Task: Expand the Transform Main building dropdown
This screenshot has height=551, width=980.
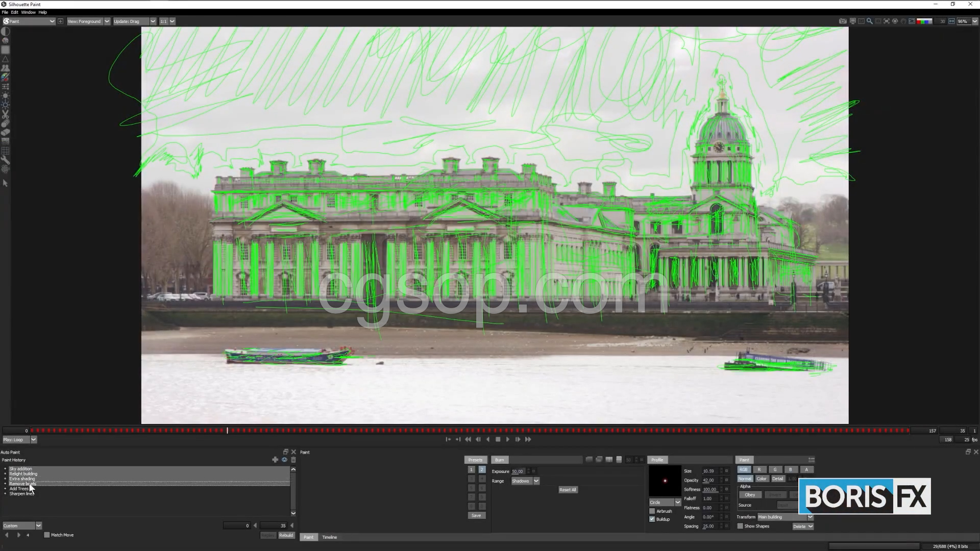Action: coord(810,517)
